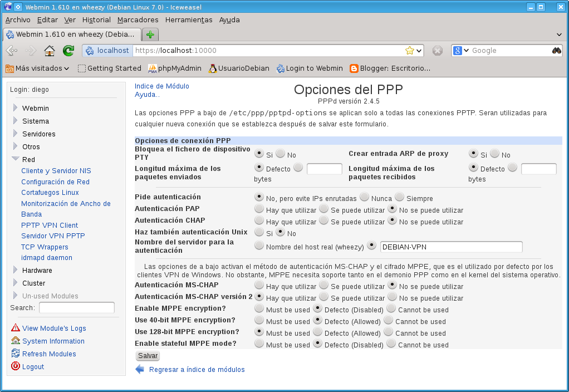Open the Blogger: Escritorio bookmark

pyautogui.click(x=390, y=68)
